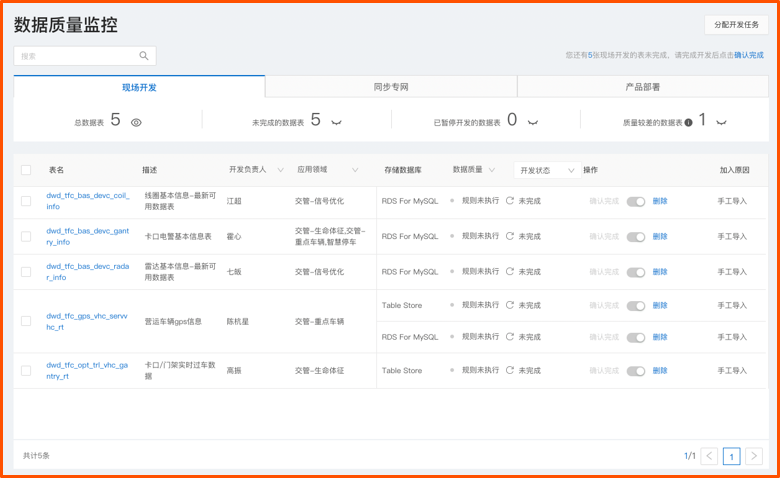Toggle switch in the 七板 row

(x=636, y=272)
